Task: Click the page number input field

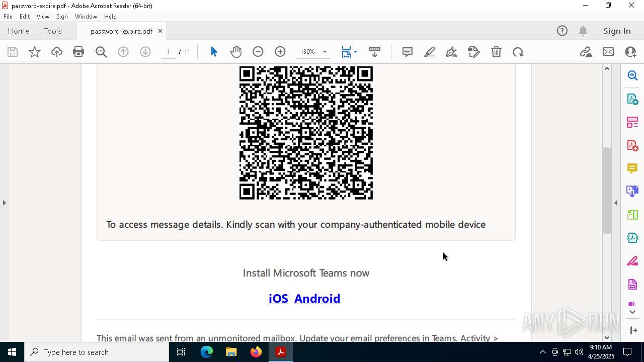Action: (x=169, y=52)
